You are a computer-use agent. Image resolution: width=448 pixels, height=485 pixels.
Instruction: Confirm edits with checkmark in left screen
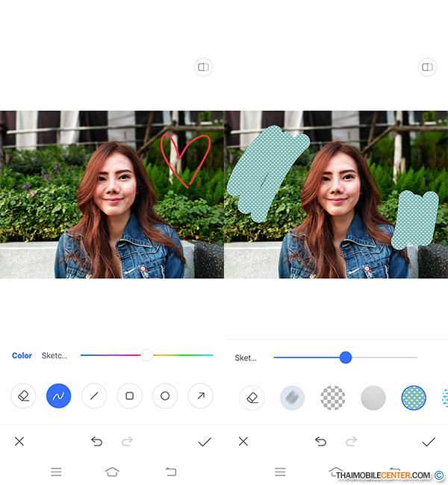coord(205,442)
